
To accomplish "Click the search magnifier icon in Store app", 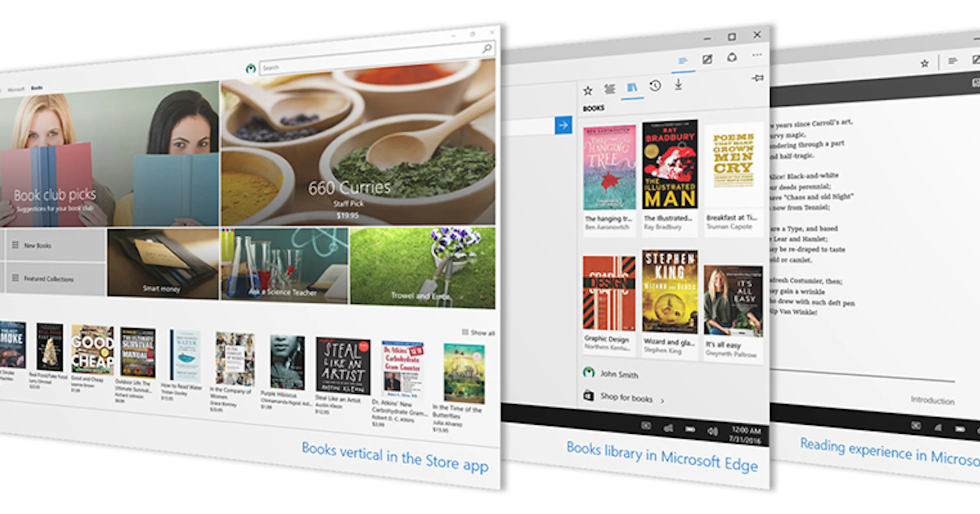I will click(487, 49).
